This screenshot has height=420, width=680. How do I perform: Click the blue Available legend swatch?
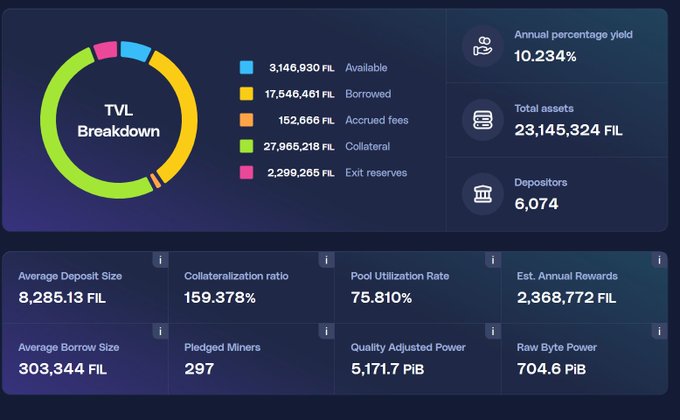pos(246,68)
